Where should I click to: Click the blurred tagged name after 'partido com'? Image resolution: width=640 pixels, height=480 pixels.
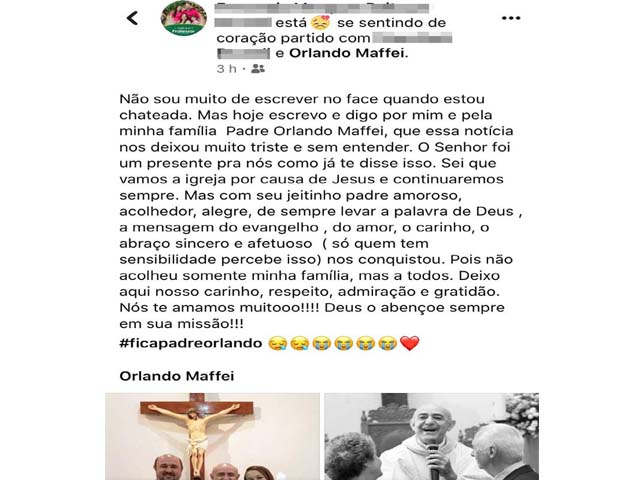coord(412,38)
